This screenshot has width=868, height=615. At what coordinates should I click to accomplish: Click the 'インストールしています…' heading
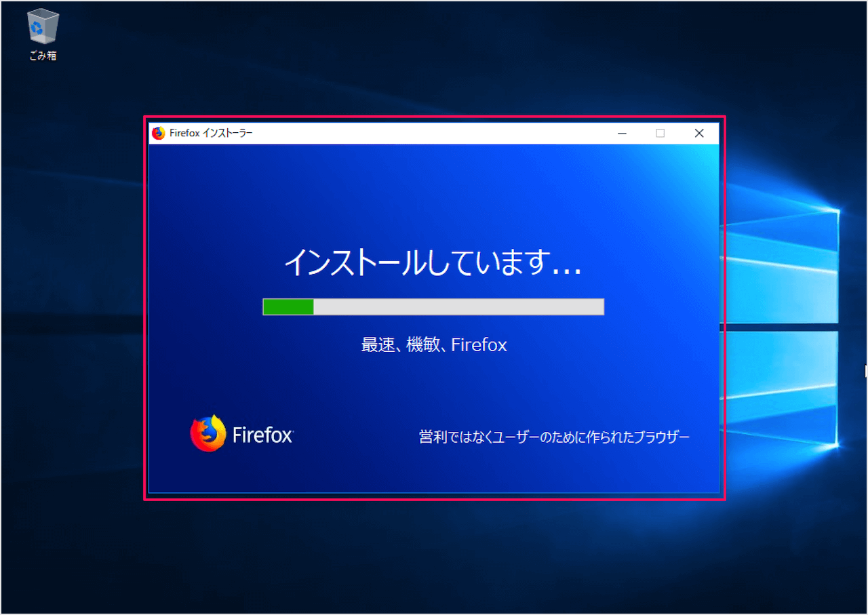tap(433, 262)
